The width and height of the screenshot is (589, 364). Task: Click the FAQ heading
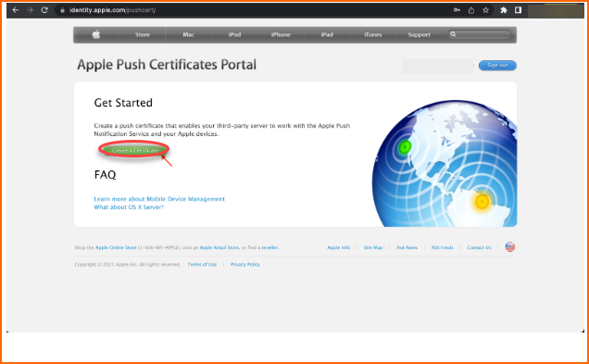[x=106, y=175]
